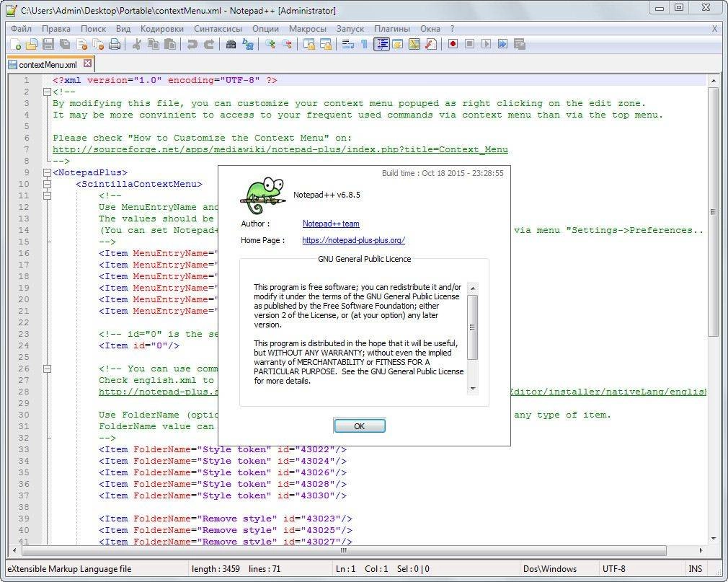Click the editor horizontal scrollbar thumb
The image size is (728, 582).
coord(344,550)
